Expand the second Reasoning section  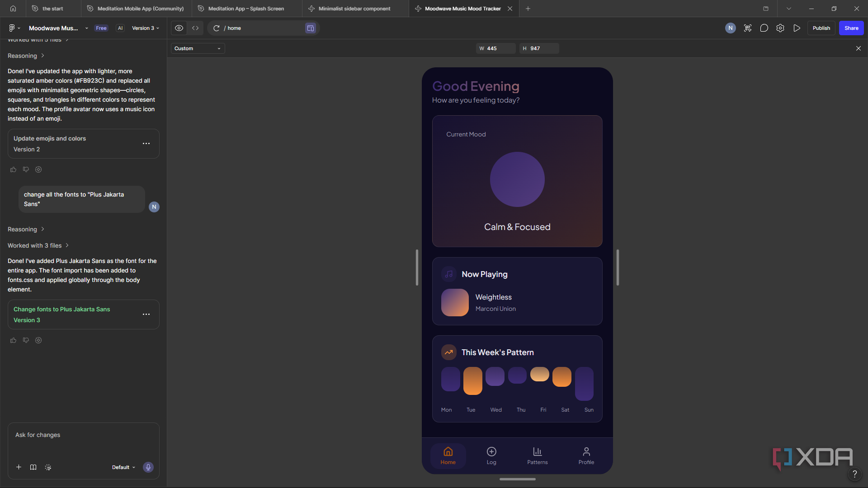point(26,229)
